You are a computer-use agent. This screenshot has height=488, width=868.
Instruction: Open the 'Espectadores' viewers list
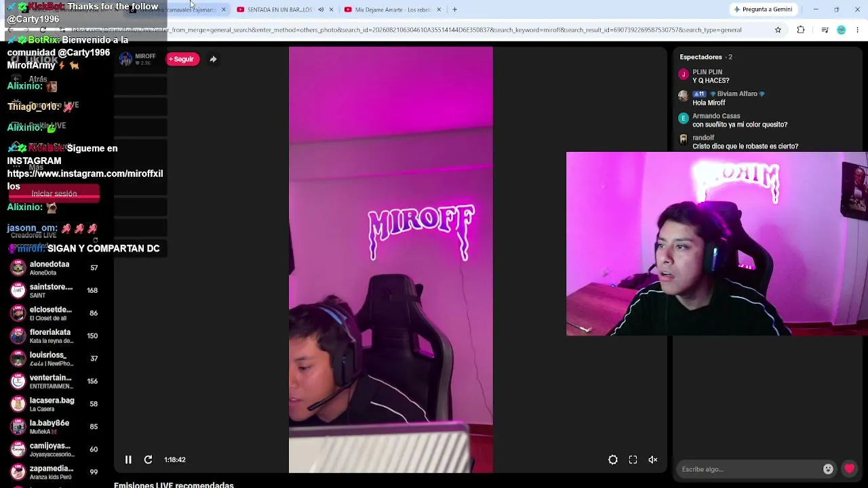point(706,57)
